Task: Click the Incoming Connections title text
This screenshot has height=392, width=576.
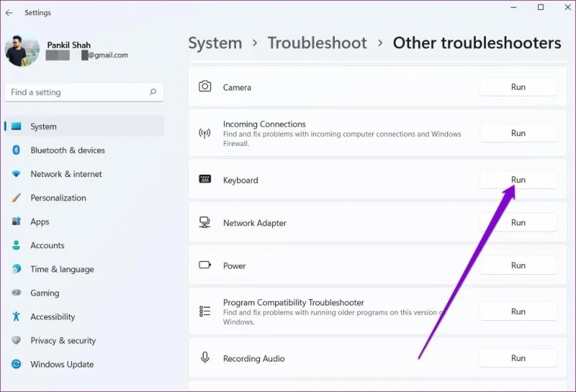Action: [264, 124]
